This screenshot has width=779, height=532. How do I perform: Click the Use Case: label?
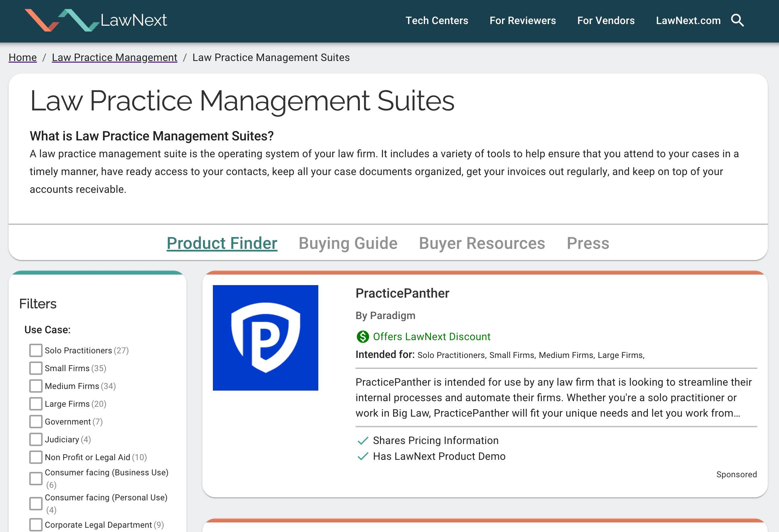pyautogui.click(x=47, y=330)
